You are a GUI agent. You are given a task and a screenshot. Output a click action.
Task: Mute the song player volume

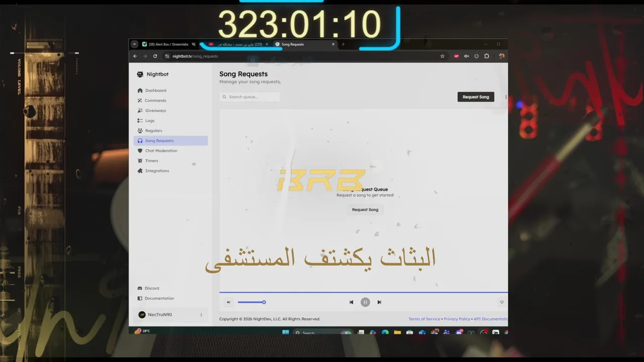click(228, 302)
